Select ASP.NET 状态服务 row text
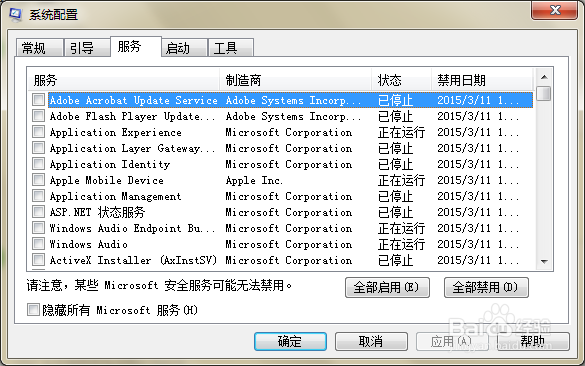The height and width of the screenshot is (366, 585). pyautogui.click(x=97, y=212)
